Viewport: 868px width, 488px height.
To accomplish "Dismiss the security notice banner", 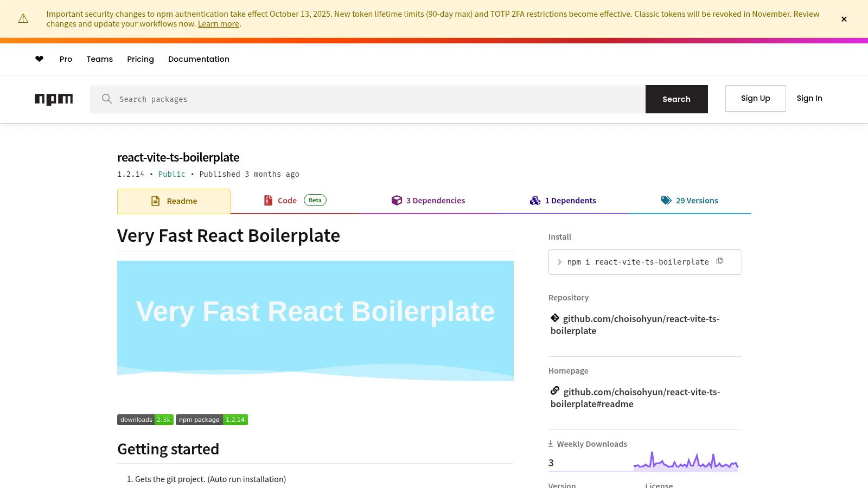I will tap(844, 19).
